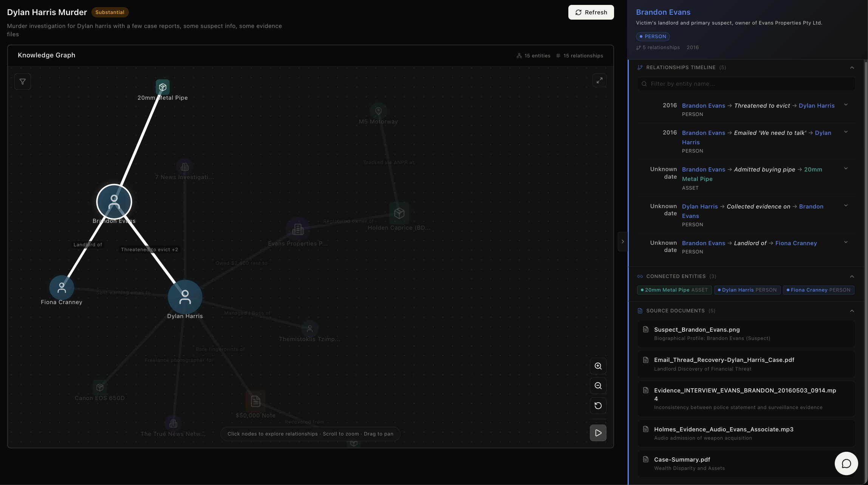Viewport: 868px width, 485px height.
Task: Collapse the right details side panel
Action: pos(622,242)
